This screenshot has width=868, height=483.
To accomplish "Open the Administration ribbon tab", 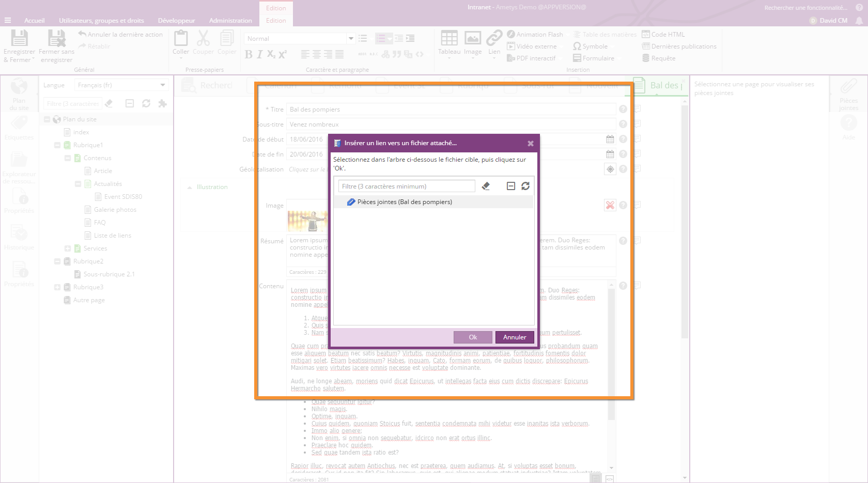I will (230, 21).
